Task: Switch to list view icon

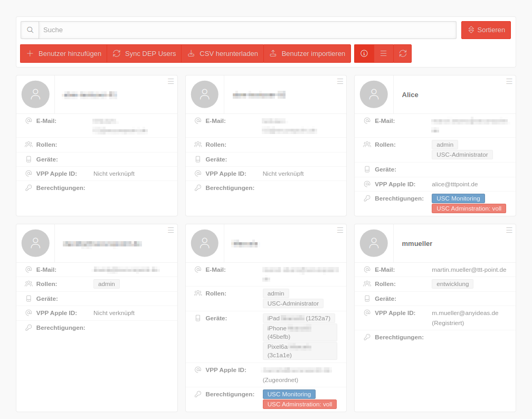Action: click(384, 53)
